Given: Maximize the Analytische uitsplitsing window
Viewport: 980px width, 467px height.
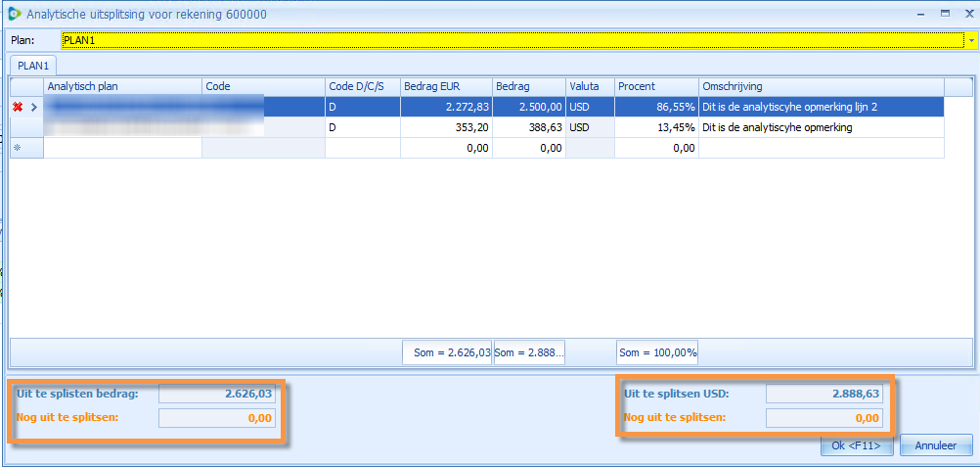Looking at the screenshot, I should pyautogui.click(x=945, y=14).
